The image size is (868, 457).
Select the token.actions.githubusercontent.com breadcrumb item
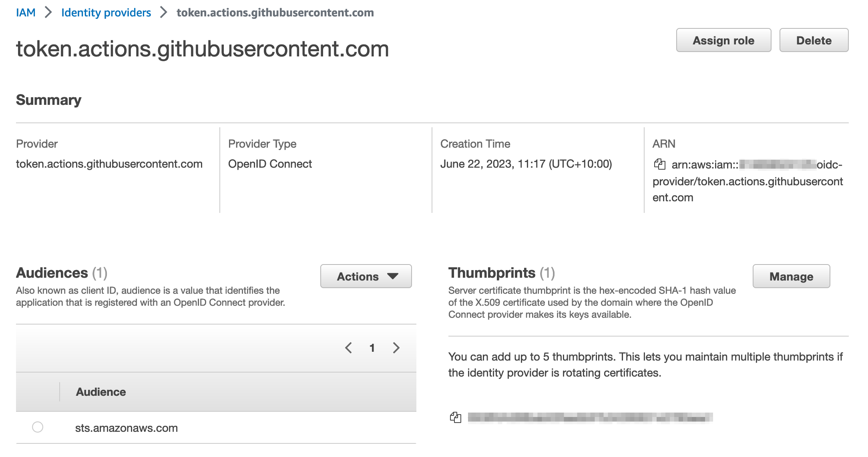[x=275, y=12]
